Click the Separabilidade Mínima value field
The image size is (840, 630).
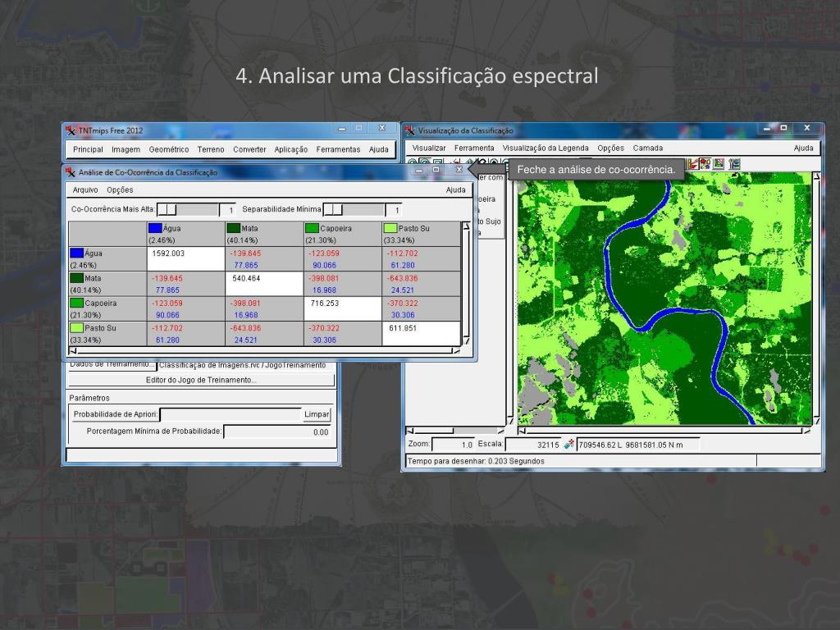click(x=394, y=210)
